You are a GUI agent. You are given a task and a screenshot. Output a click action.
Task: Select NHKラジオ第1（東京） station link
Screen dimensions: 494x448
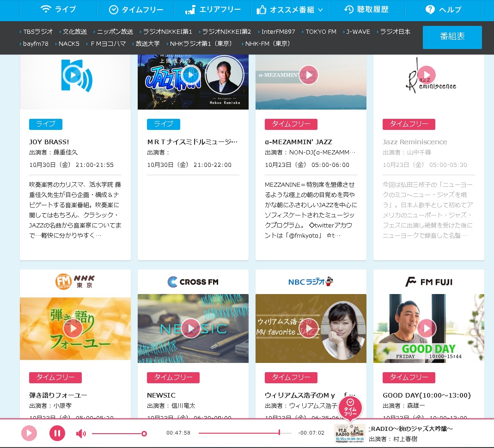[x=201, y=43]
